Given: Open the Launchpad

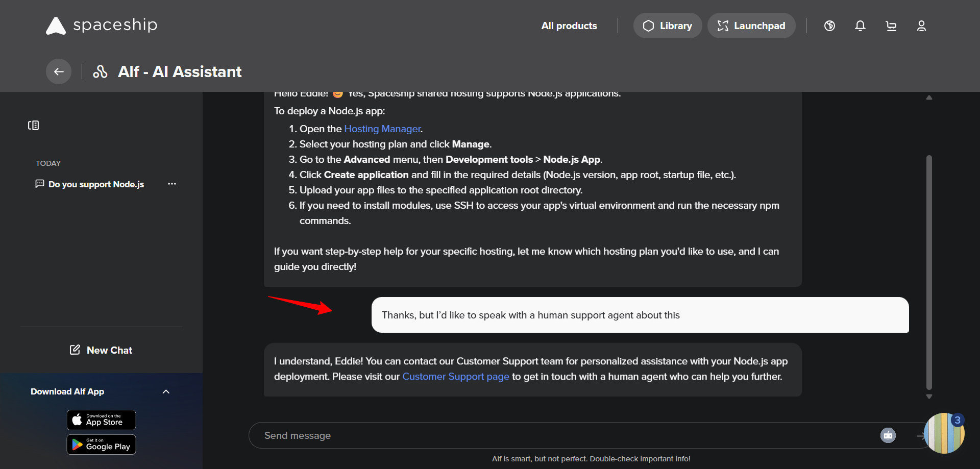Looking at the screenshot, I should coord(751,26).
